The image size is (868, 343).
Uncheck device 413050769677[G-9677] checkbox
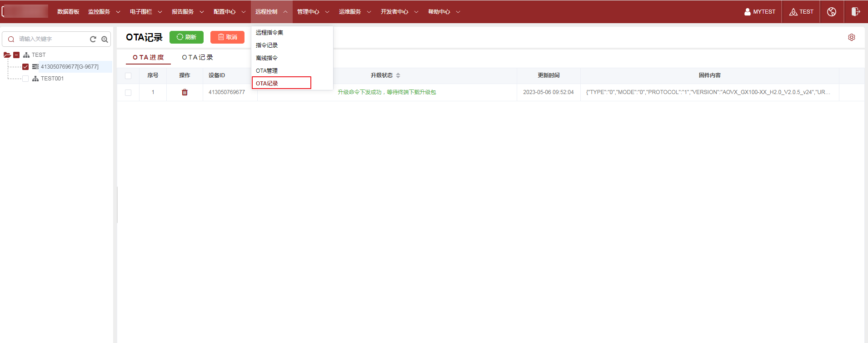click(25, 67)
